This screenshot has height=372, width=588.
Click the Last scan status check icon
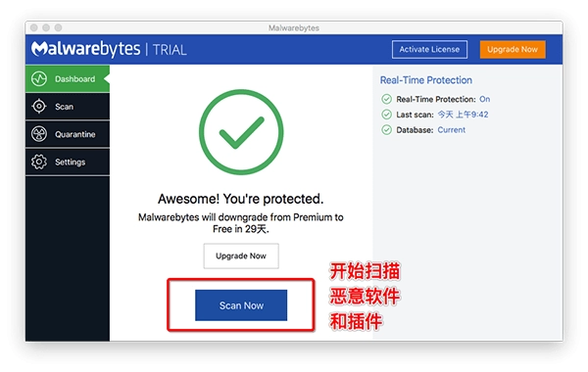(386, 115)
